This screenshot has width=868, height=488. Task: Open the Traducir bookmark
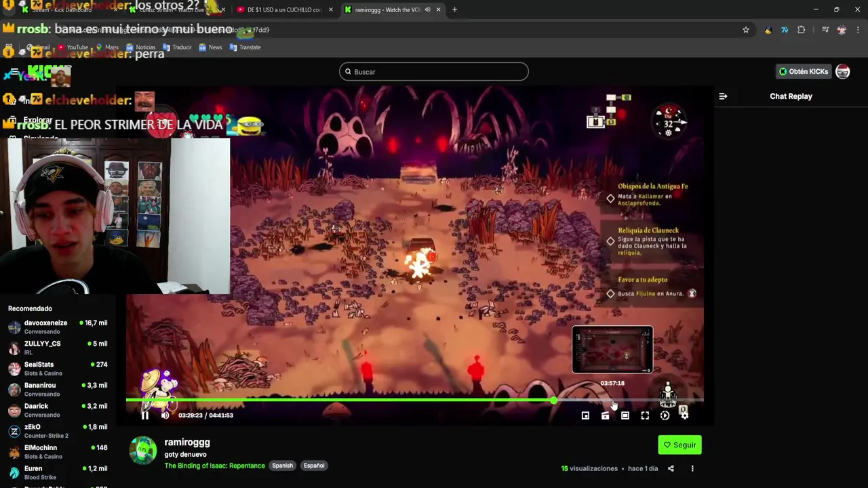177,47
